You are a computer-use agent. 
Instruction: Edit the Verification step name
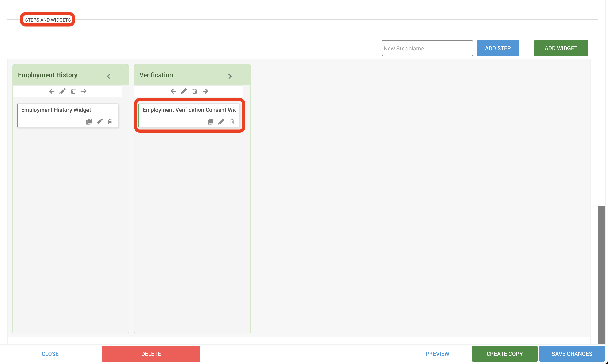pyautogui.click(x=184, y=91)
